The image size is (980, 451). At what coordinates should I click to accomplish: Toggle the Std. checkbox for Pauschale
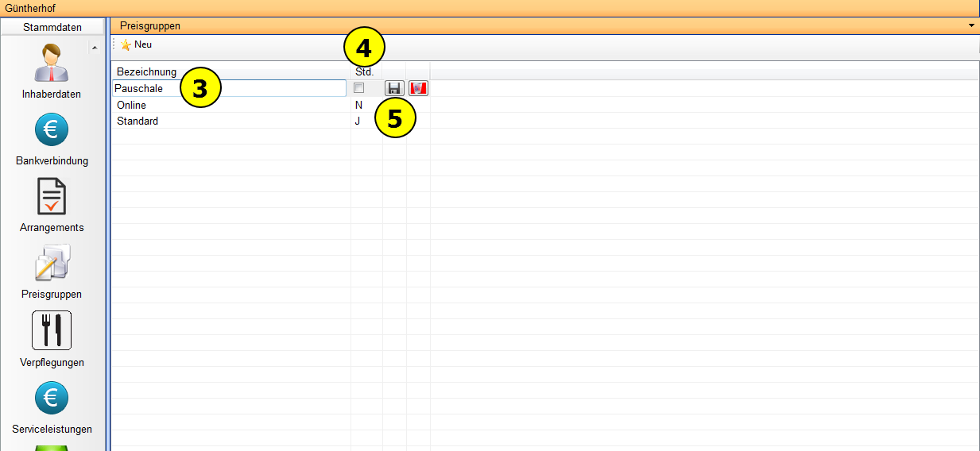[x=358, y=88]
